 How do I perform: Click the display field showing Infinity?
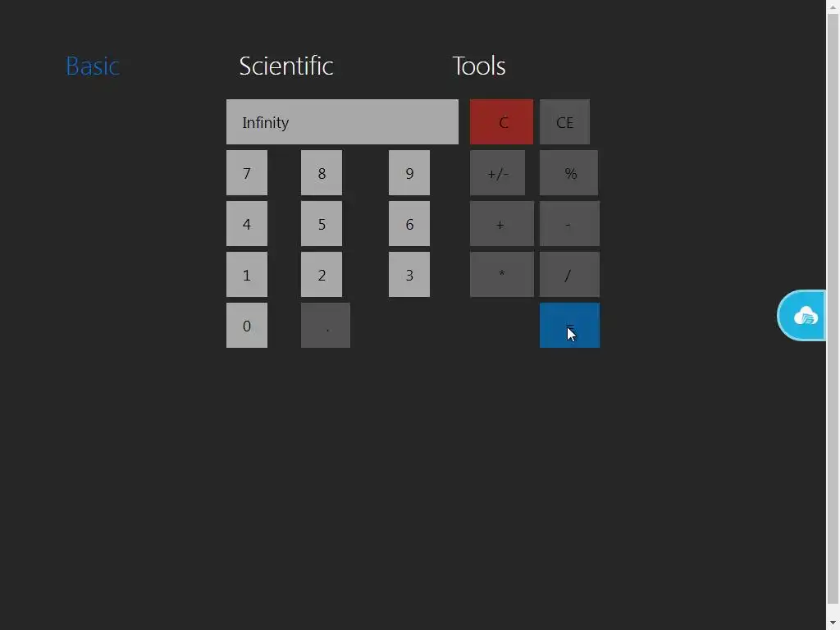(342, 121)
